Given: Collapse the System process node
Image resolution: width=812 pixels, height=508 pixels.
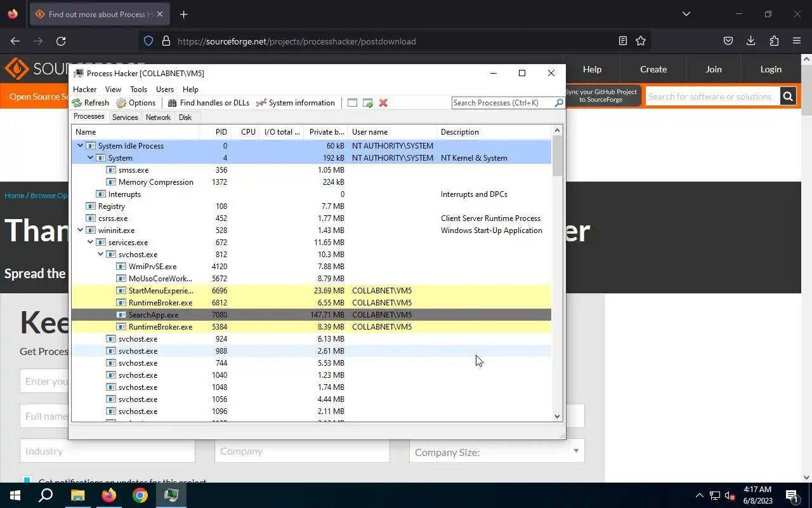Looking at the screenshot, I should (90, 158).
